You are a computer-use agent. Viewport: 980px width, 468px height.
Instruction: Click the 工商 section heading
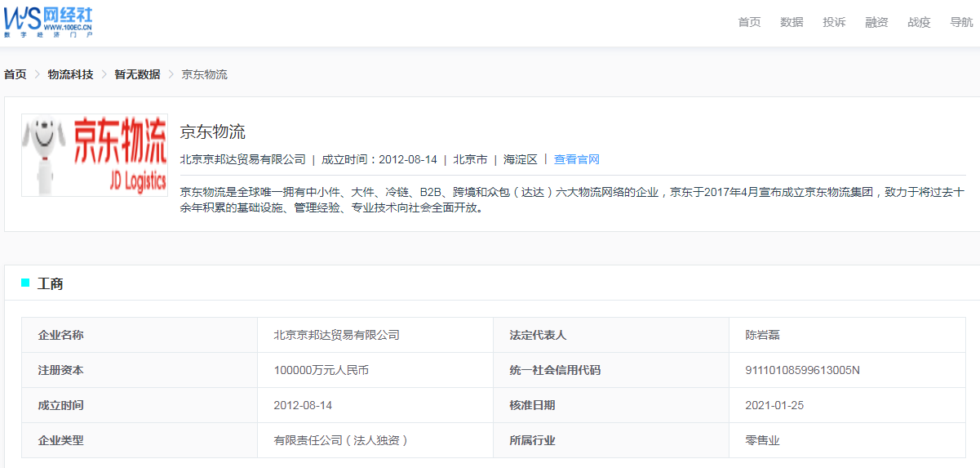click(51, 283)
